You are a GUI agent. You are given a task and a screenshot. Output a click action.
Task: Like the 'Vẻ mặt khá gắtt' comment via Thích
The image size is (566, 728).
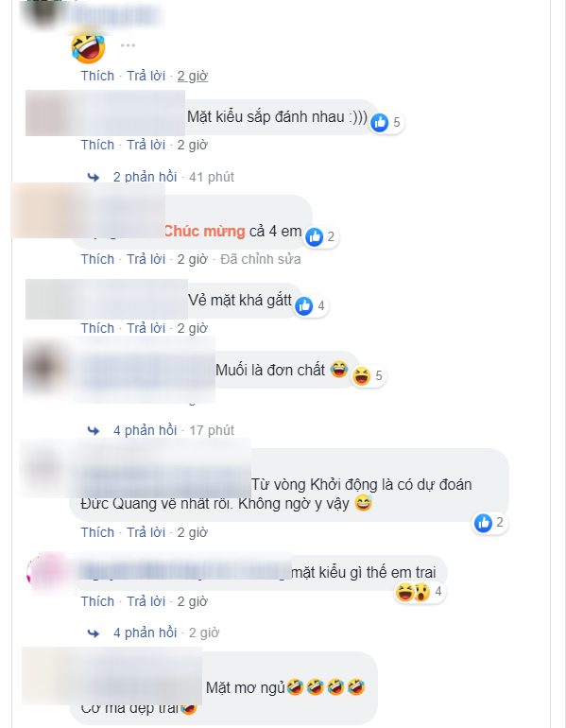(97, 328)
